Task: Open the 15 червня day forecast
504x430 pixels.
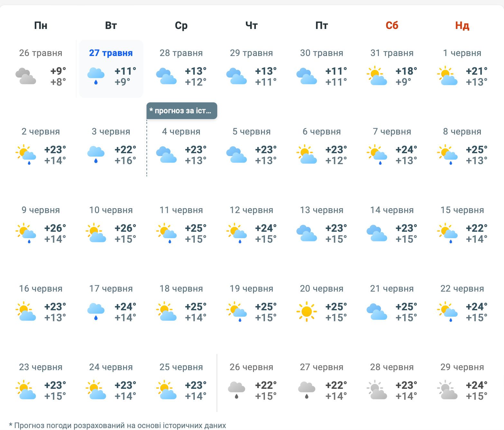Action: tap(462, 210)
